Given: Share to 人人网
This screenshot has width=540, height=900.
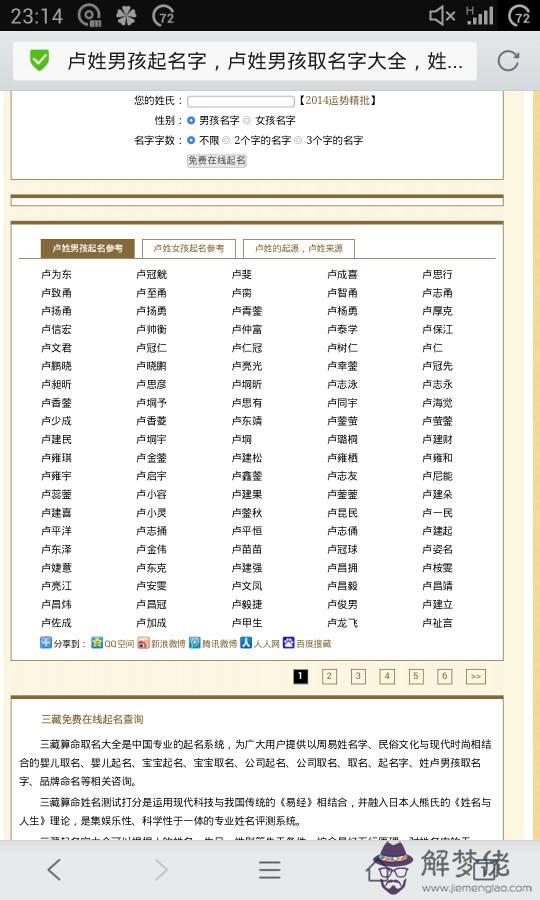Looking at the screenshot, I should 260,643.
